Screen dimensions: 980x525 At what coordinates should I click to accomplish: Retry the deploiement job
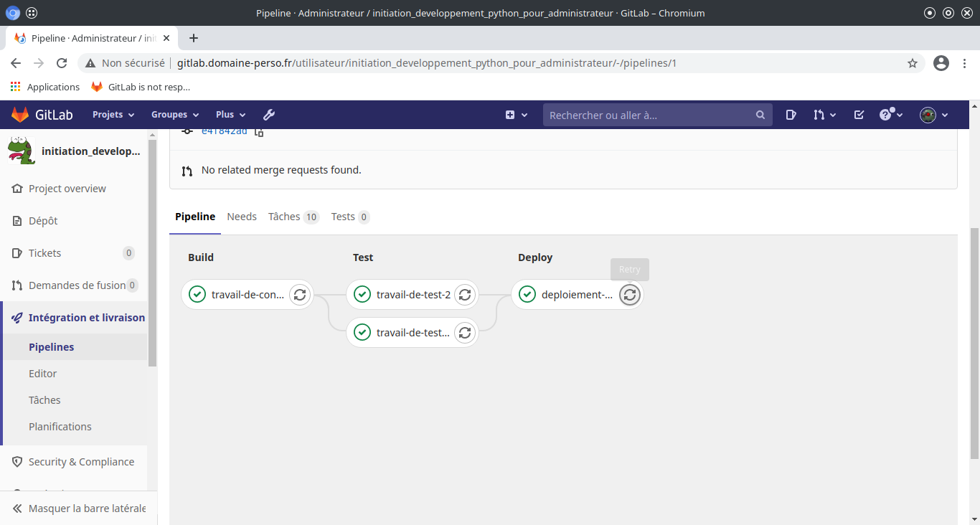click(x=629, y=295)
